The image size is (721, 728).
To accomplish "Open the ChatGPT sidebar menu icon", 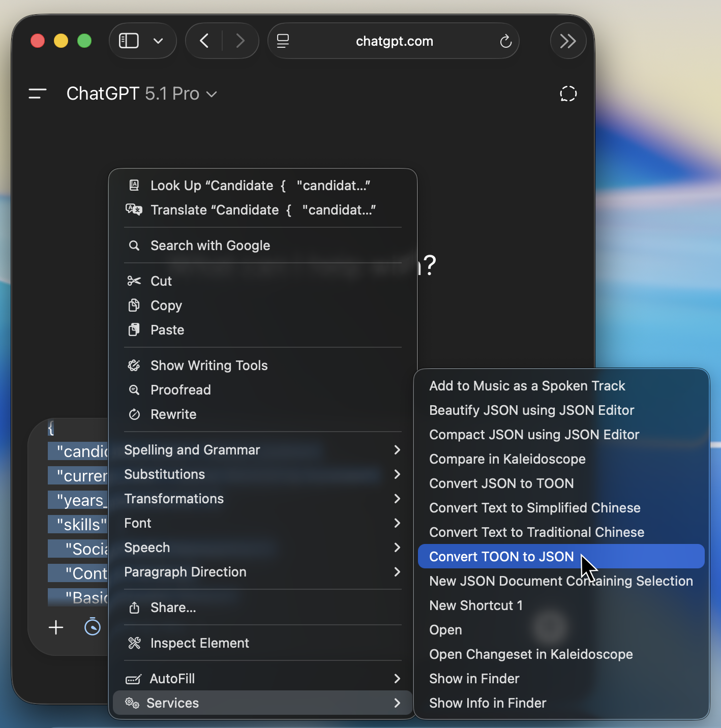I will [38, 94].
